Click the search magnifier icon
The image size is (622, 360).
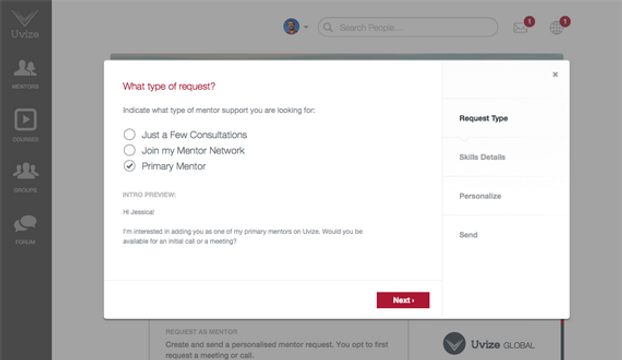[328, 27]
